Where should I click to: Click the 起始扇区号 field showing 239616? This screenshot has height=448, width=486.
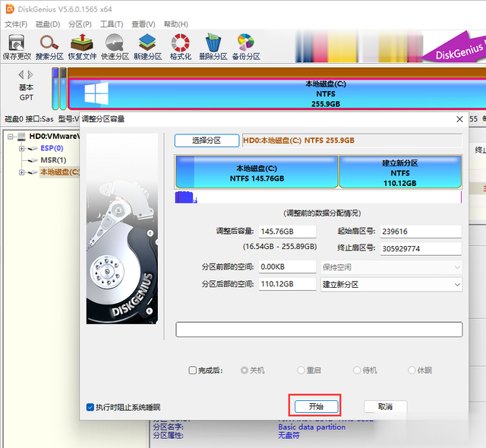[x=421, y=232]
